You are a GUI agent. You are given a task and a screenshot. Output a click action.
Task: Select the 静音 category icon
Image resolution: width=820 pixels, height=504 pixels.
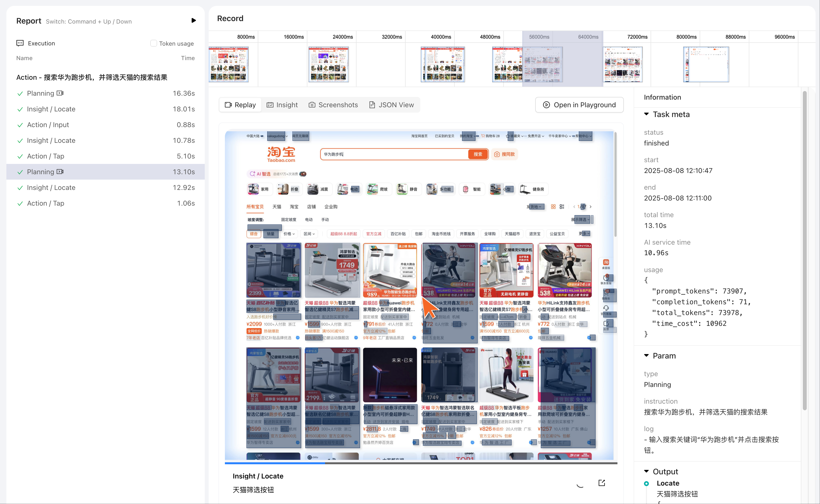[402, 189]
